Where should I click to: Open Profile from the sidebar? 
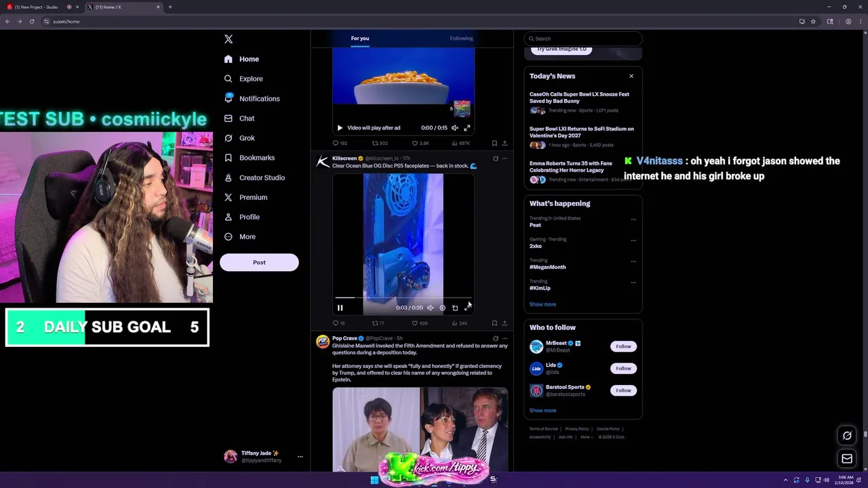242,217
